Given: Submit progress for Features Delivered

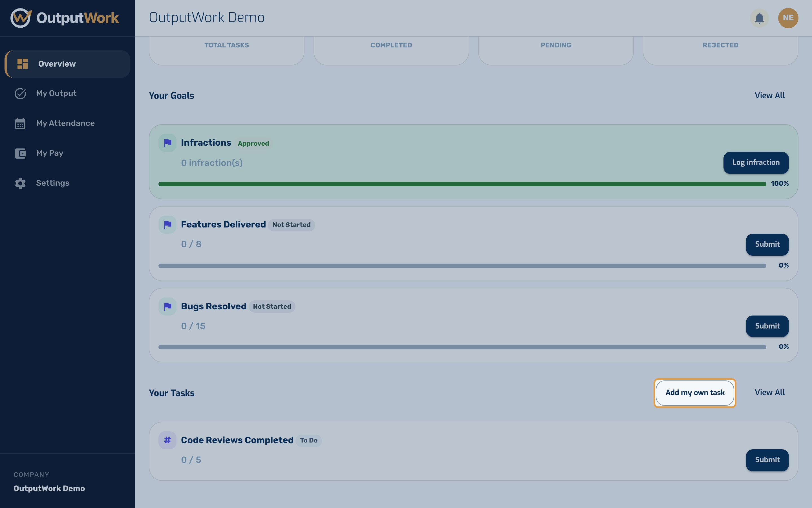Looking at the screenshot, I should (x=767, y=244).
